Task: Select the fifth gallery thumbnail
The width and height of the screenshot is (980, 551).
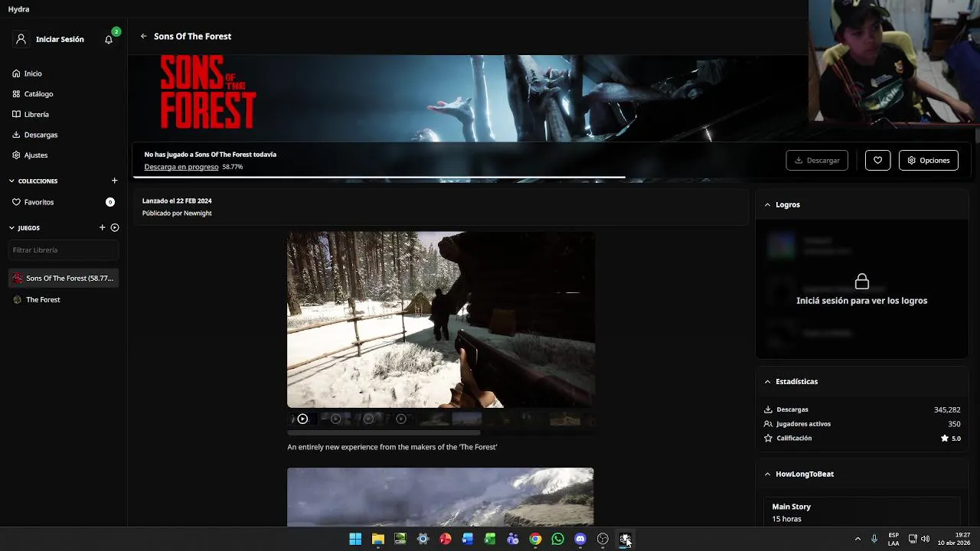Action: (434, 419)
